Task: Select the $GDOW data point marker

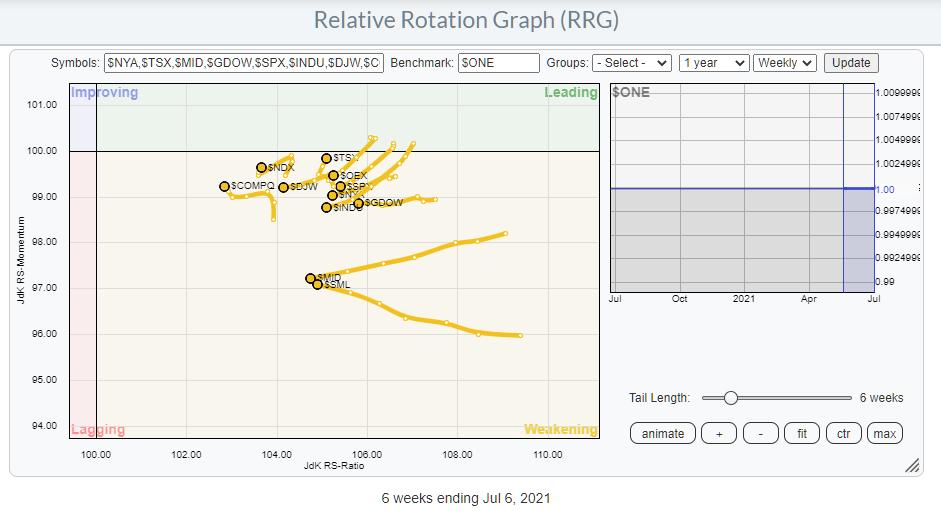Action: click(358, 203)
